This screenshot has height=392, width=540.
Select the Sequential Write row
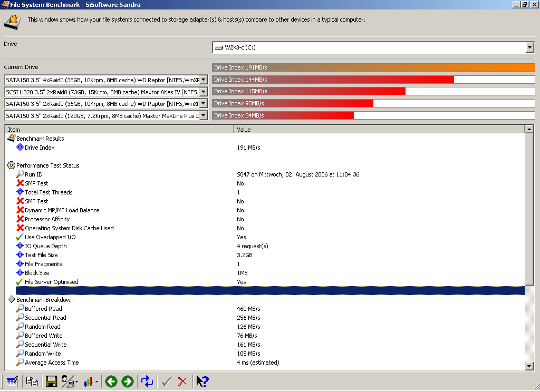click(x=265, y=344)
